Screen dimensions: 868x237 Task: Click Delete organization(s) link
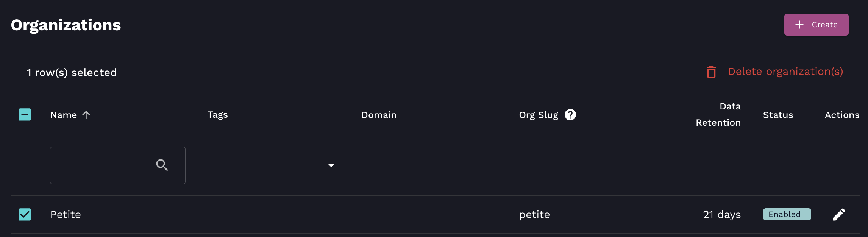(785, 72)
